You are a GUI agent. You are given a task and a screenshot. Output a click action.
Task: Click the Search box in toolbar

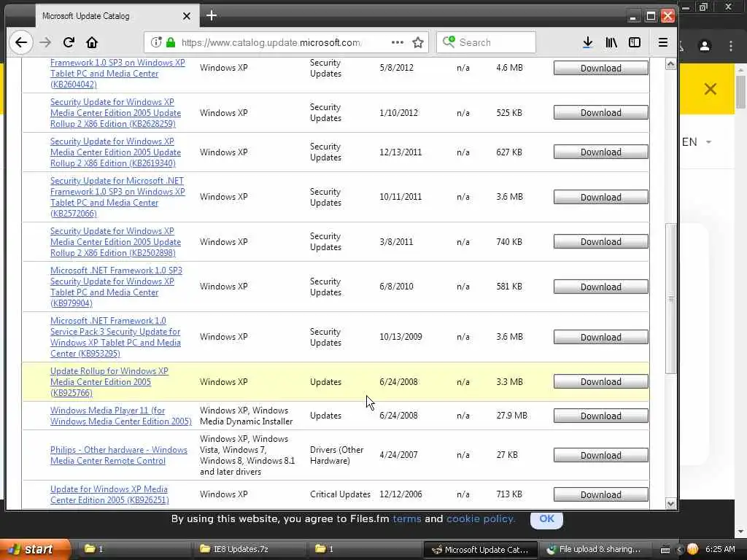pyautogui.click(x=486, y=42)
